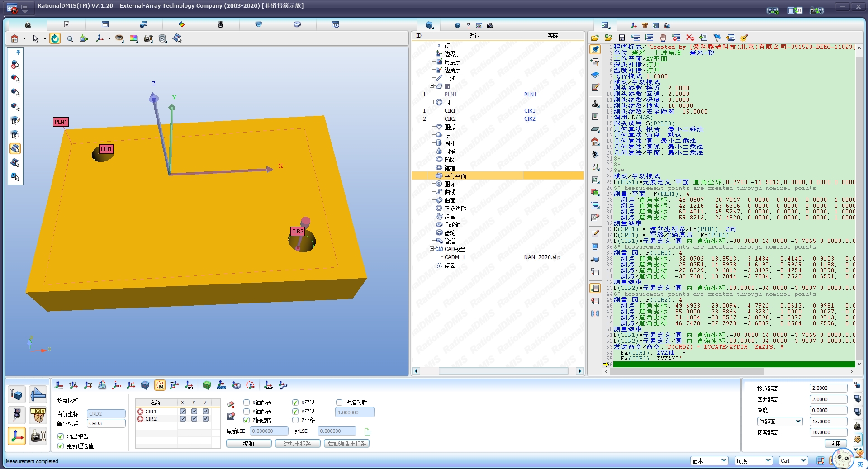Viewport: 868px width, 469px height.
Task: Open the 毫米 units dropdown
Action: point(724,460)
